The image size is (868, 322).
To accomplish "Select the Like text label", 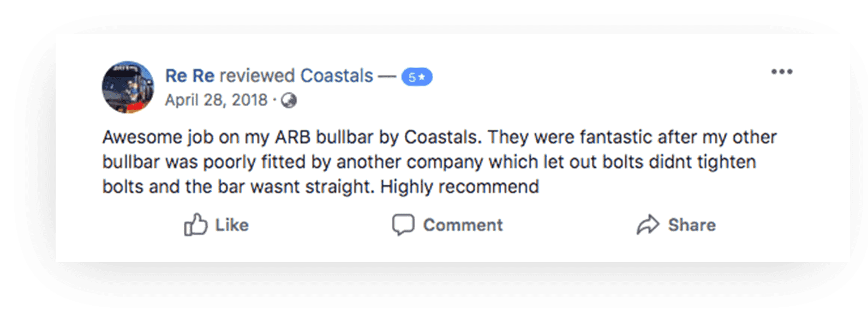I will click(232, 225).
